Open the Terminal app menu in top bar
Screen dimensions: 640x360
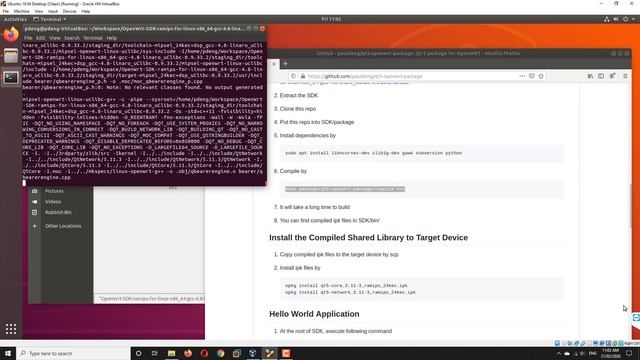[49, 19]
